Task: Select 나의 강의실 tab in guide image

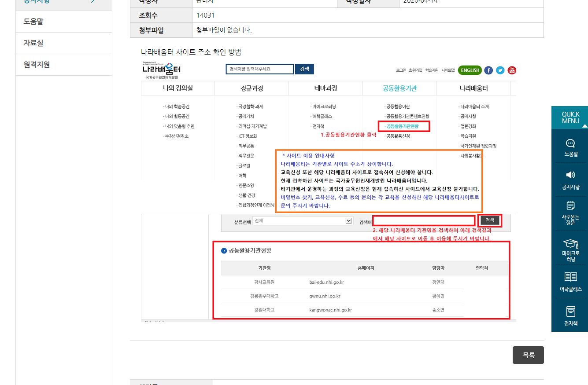Action: (x=178, y=88)
